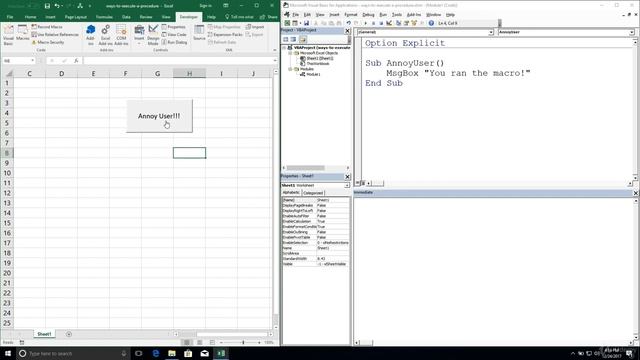The width and height of the screenshot is (640, 360).
Task: Open VBA help with the question mark icon
Action: (x=431, y=23)
